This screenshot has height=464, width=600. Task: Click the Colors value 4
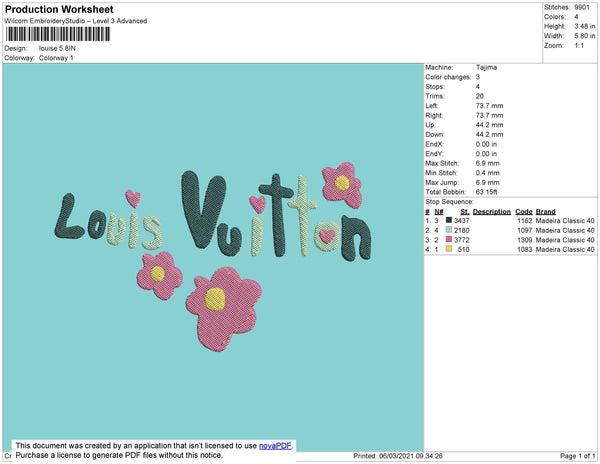pos(576,17)
